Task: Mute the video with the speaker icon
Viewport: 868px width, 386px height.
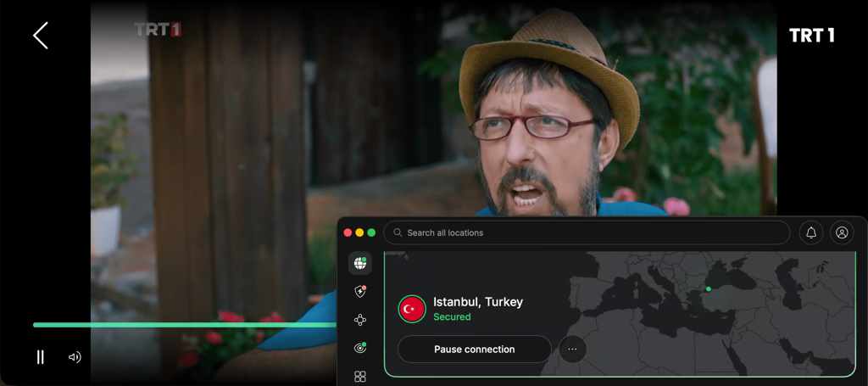Action: pyautogui.click(x=75, y=357)
